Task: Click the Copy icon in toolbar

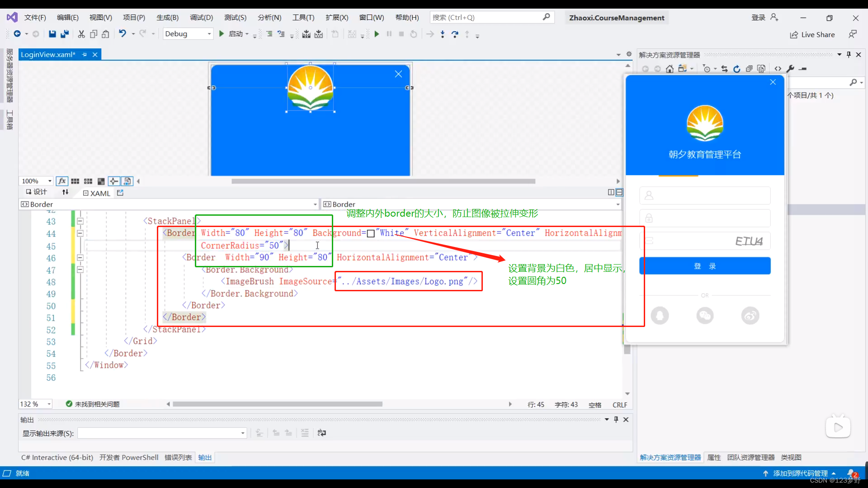Action: click(94, 34)
